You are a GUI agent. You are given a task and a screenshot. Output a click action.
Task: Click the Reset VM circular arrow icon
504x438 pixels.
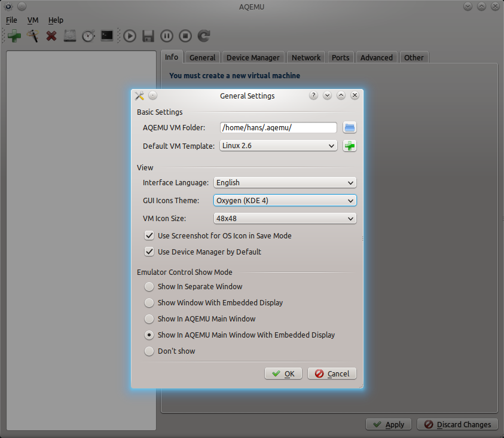pyautogui.click(x=204, y=36)
